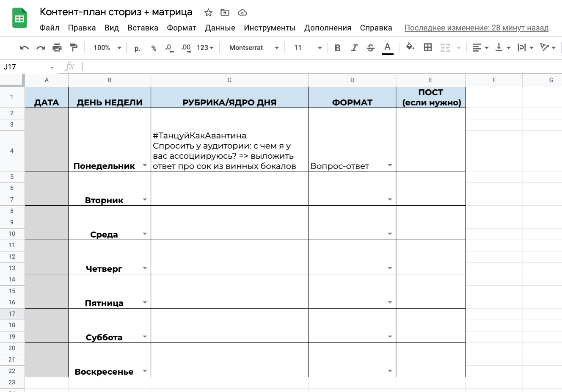Expand the Вторник cell dropdown
The width and height of the screenshot is (562, 392).
tap(145, 199)
